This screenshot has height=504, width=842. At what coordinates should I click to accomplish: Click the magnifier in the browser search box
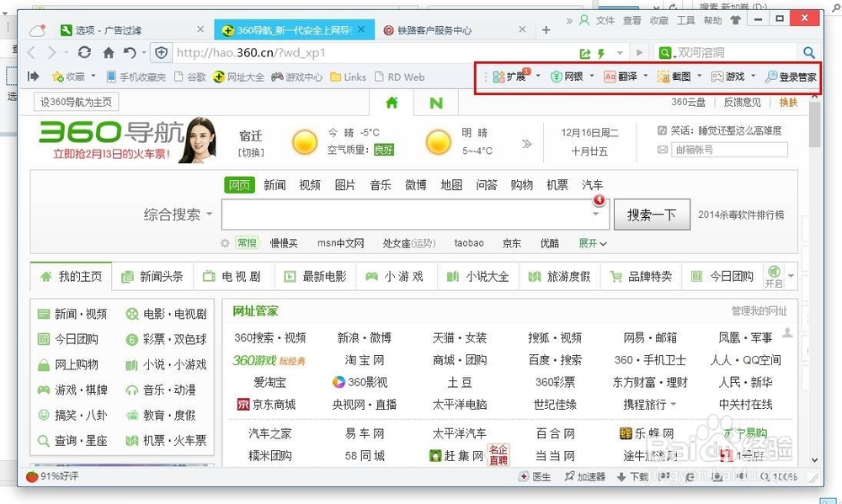coord(808,53)
